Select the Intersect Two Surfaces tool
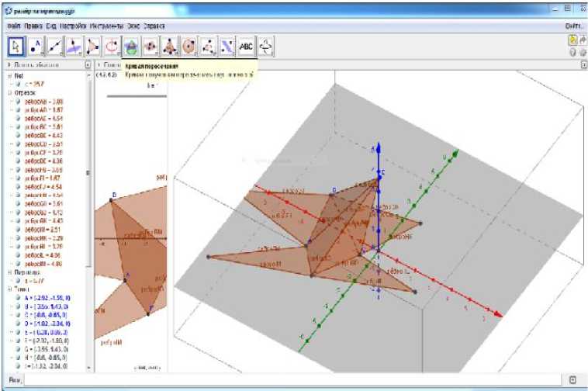Viewport: 588px width, 391px height. (131, 47)
